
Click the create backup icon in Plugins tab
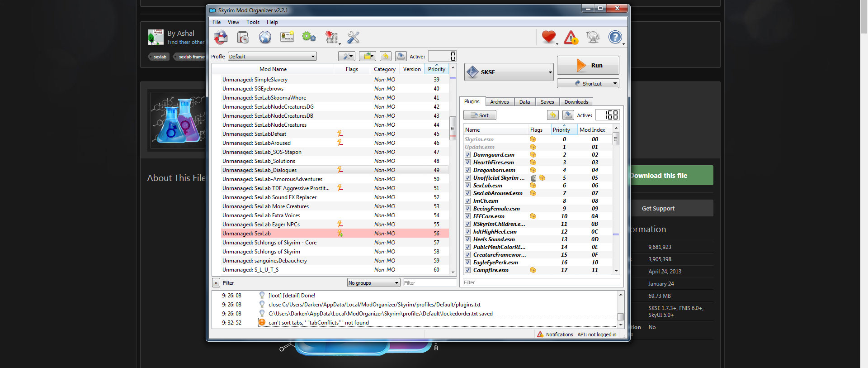point(568,115)
